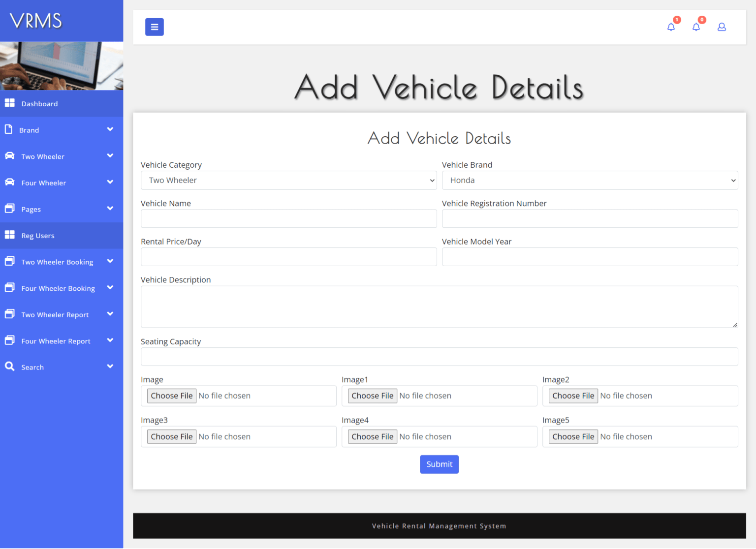Click the notification bell showing 0 alerts
The height and width of the screenshot is (549, 756).
point(696,27)
